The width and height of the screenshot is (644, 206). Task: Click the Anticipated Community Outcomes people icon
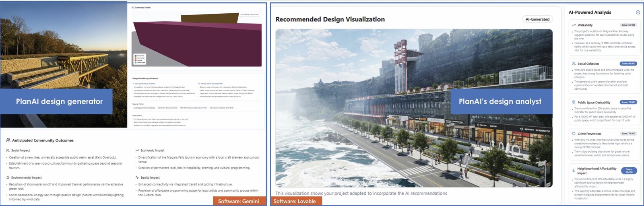point(8,140)
